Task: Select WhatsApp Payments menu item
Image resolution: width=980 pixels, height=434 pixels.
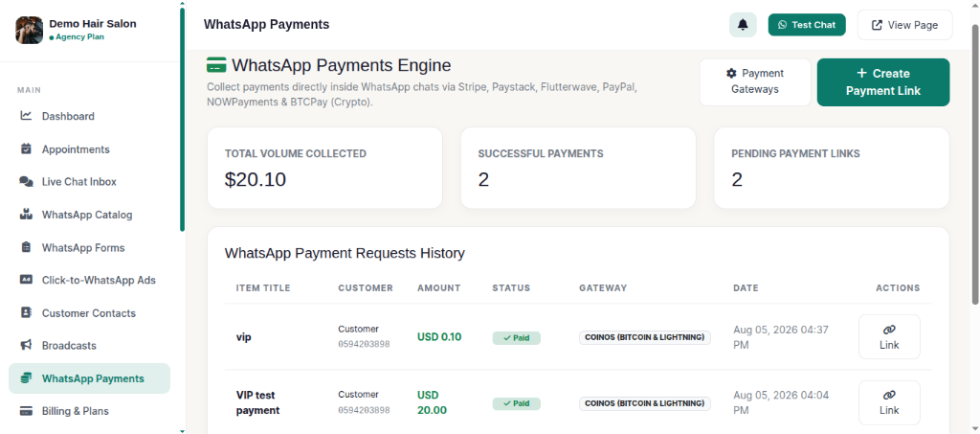Action: click(89, 378)
